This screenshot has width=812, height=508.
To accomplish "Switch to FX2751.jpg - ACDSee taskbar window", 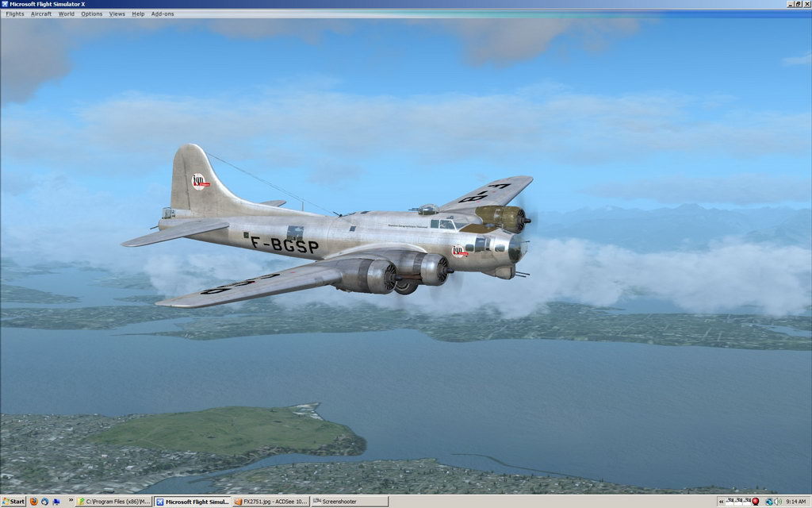I will click(x=271, y=502).
